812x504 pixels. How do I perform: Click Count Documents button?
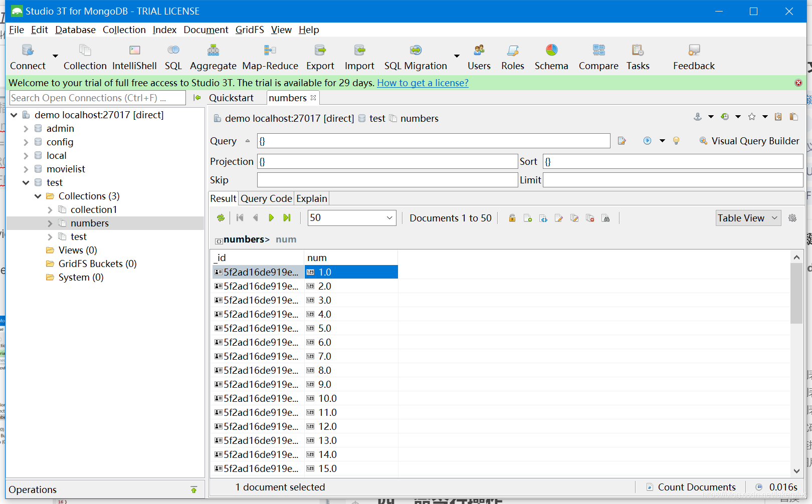click(691, 487)
